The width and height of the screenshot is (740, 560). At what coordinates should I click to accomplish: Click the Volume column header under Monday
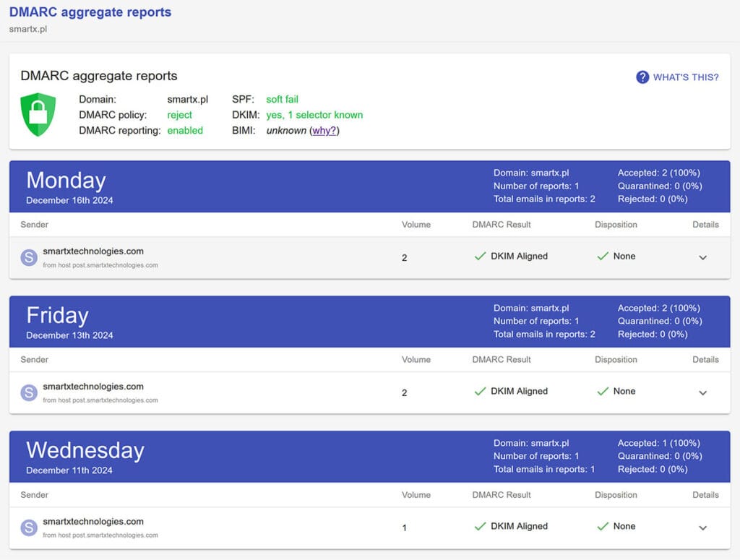click(x=416, y=225)
